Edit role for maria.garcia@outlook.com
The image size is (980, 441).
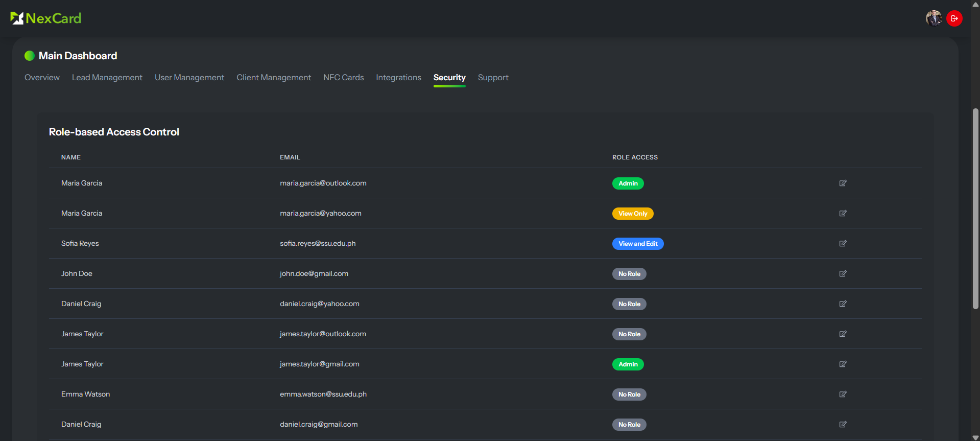[843, 183]
